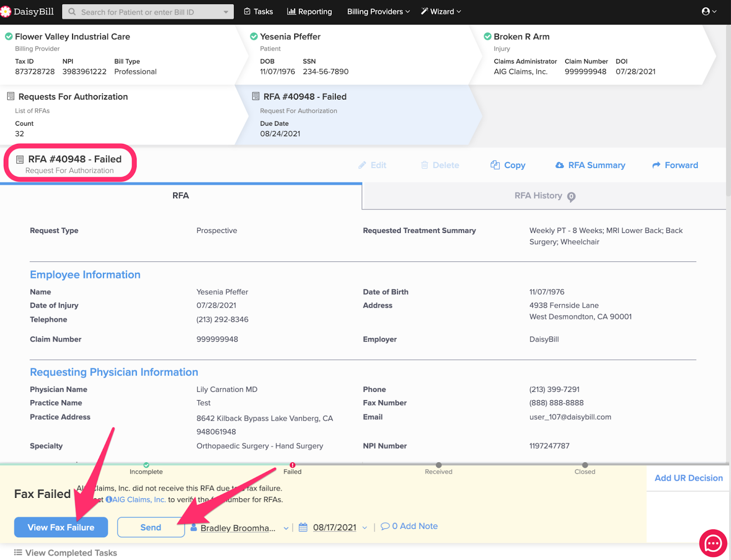Click the View Fax Failure button
Viewport: 731px width, 560px height.
(61, 527)
